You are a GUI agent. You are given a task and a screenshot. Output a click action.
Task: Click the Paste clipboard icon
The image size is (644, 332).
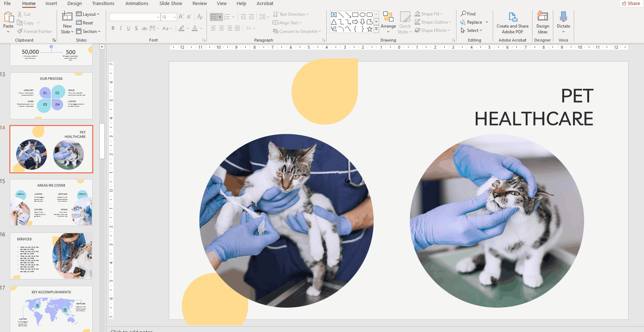pos(8,17)
